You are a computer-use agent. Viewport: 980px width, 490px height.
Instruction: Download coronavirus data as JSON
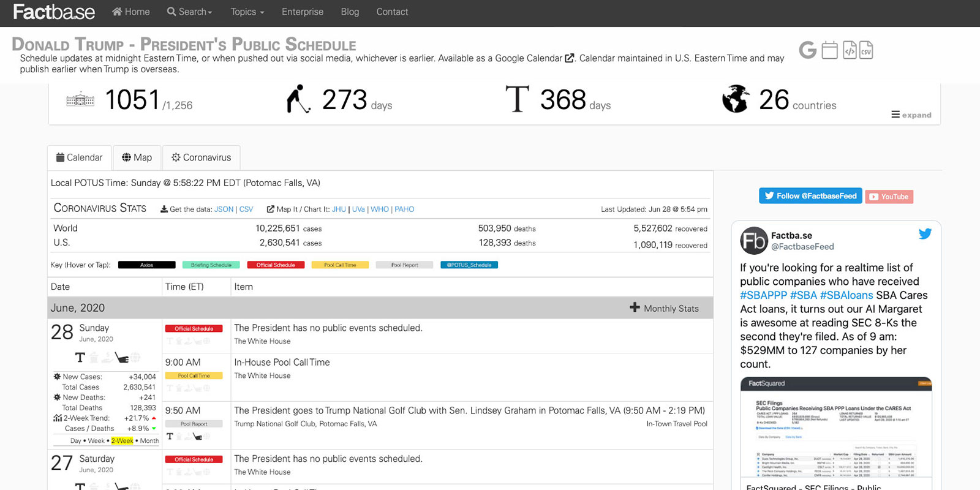point(224,209)
